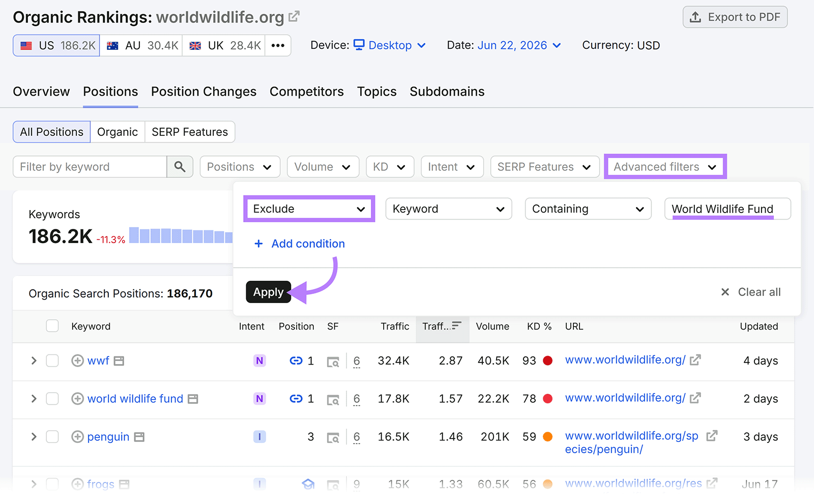Screen dimensions: 814x504
Task: Click the Filter by keyword field
Action: 90,167
